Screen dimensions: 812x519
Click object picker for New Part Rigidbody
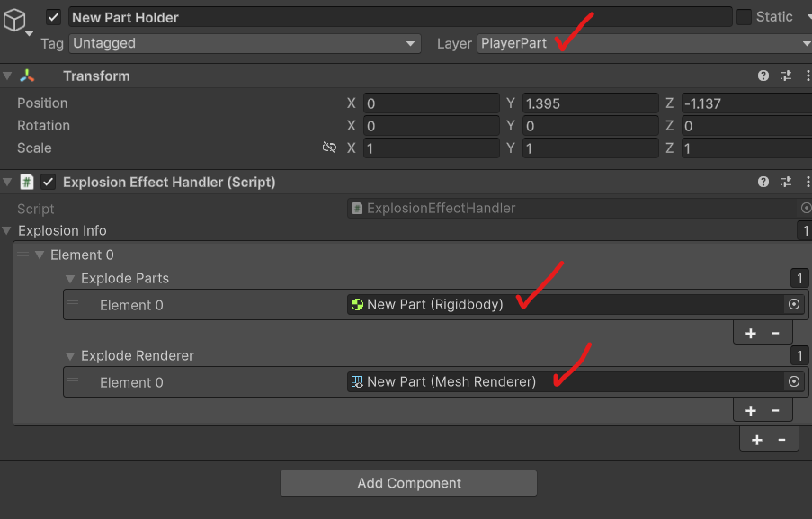point(794,305)
